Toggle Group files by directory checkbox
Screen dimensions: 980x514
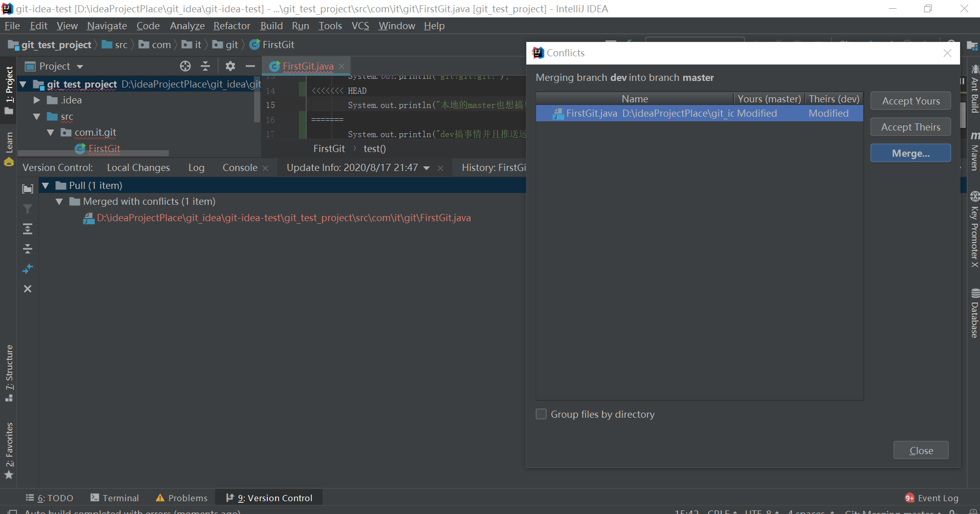541,414
